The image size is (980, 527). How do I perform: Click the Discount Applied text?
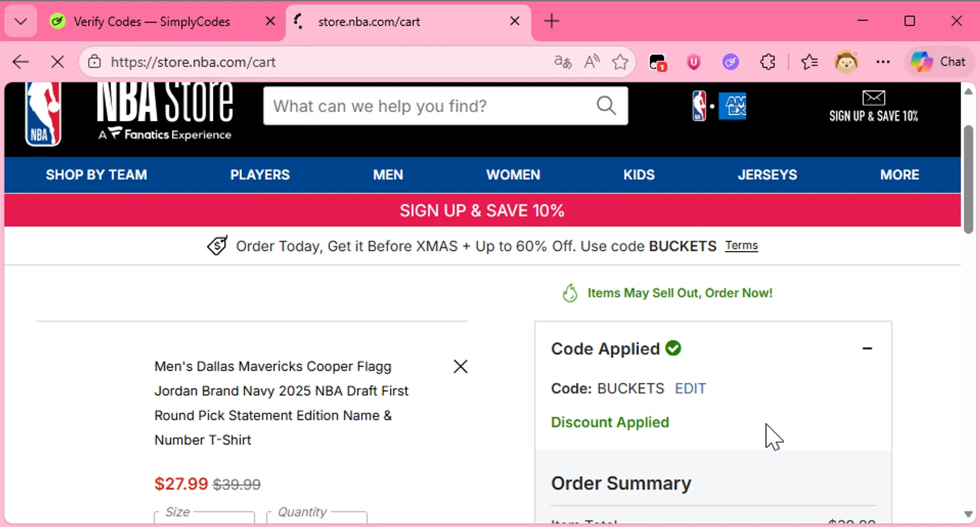[610, 422]
